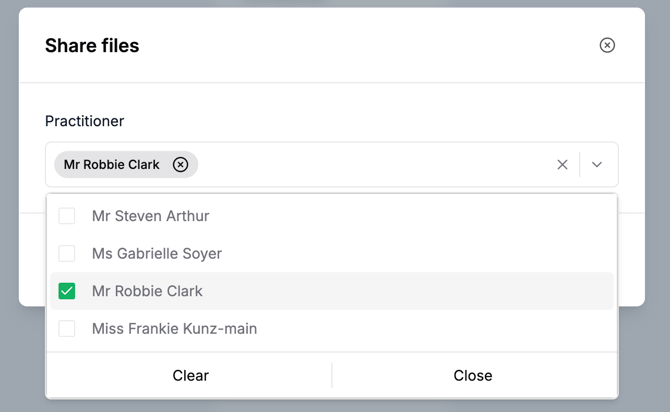Viewport: 670px width, 412px height.
Task: Click the Practitioner field label
Action: click(x=85, y=121)
